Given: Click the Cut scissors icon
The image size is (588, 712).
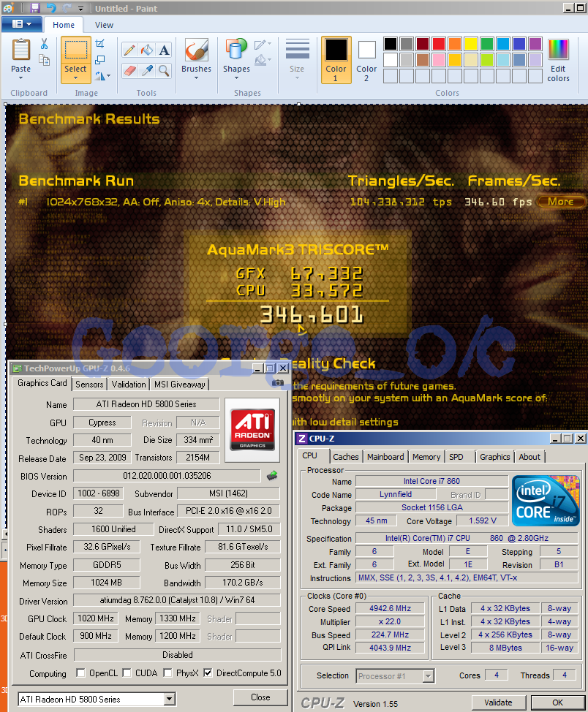Looking at the screenshot, I should (x=44, y=44).
